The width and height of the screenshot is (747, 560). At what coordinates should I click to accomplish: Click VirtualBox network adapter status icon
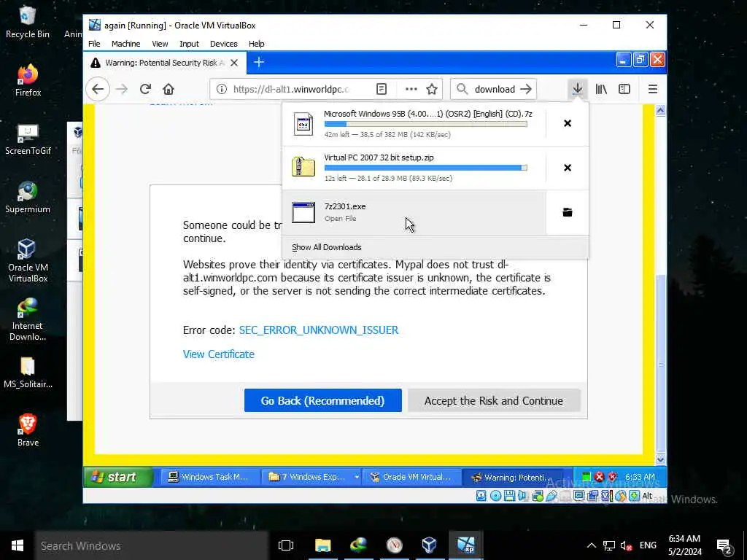(538, 496)
